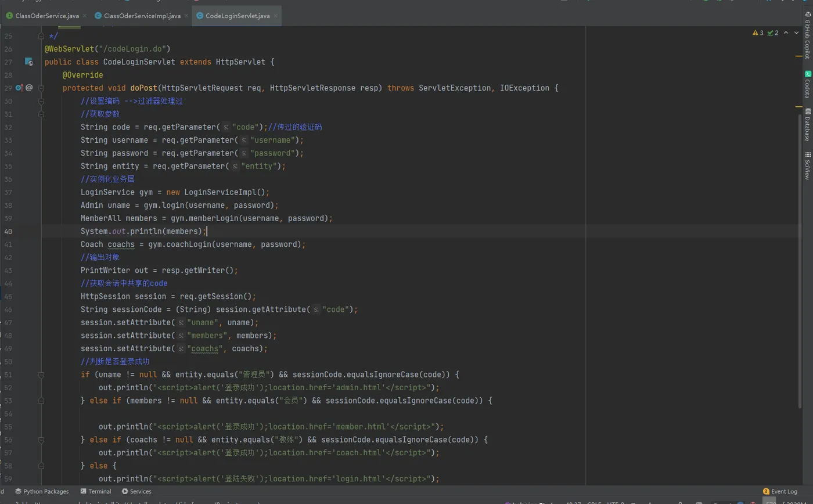Click line number 51 in the gutter
This screenshot has height=504, width=813.
[8, 375]
